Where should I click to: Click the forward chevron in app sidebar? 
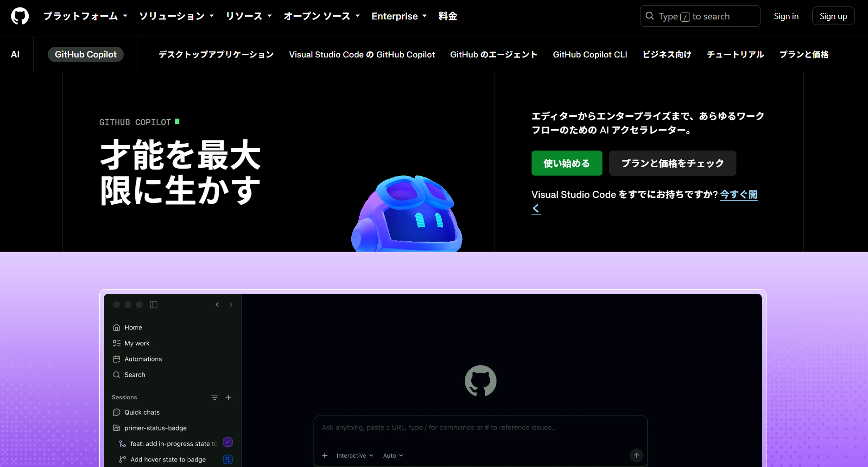point(231,304)
